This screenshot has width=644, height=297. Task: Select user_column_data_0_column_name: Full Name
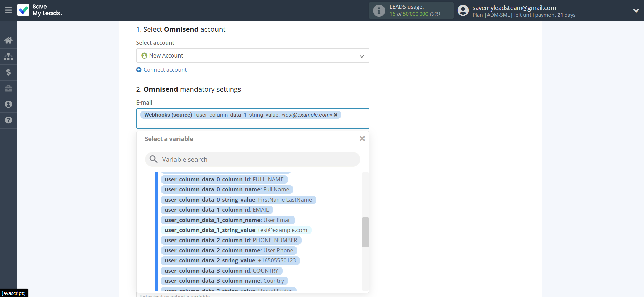tap(227, 189)
